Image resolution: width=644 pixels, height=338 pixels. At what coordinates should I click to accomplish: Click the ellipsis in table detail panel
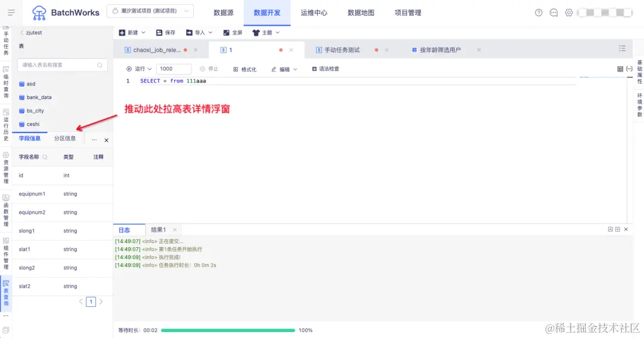click(94, 140)
